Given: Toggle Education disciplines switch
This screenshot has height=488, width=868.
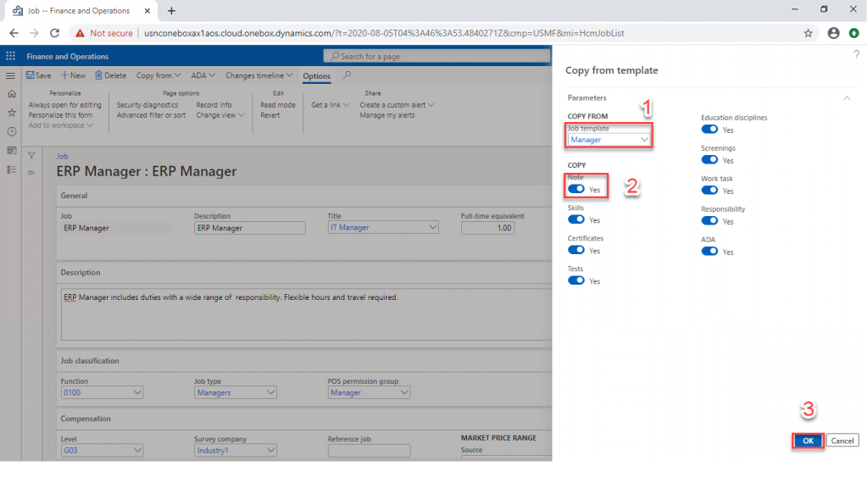Looking at the screenshot, I should point(709,130).
